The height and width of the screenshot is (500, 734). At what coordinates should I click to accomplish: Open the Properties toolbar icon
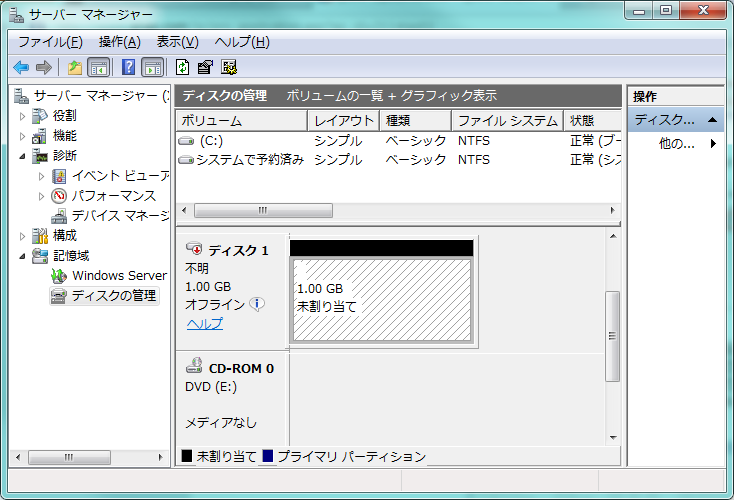point(205,67)
